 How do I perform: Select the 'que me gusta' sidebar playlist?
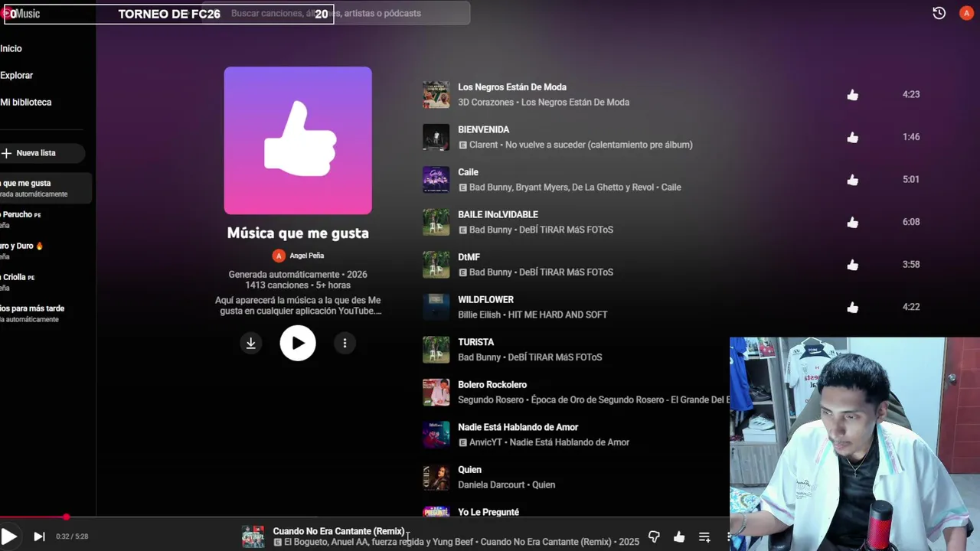(45, 188)
